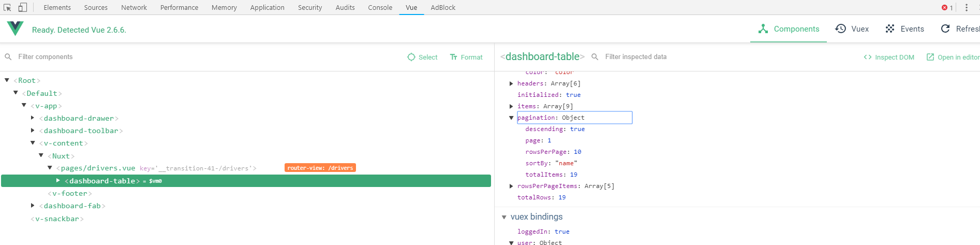This screenshot has width=980, height=245.
Task: Open the Network tab
Action: 134,7
